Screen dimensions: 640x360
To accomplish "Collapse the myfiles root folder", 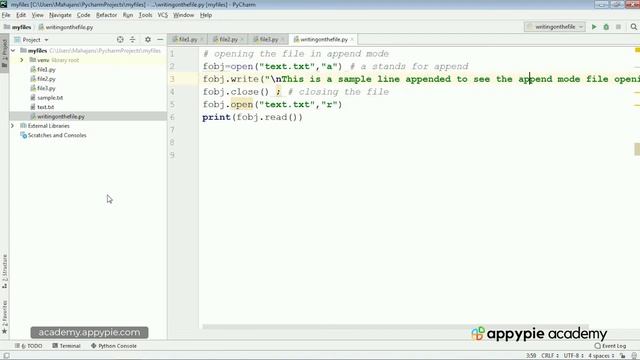I will [13, 51].
